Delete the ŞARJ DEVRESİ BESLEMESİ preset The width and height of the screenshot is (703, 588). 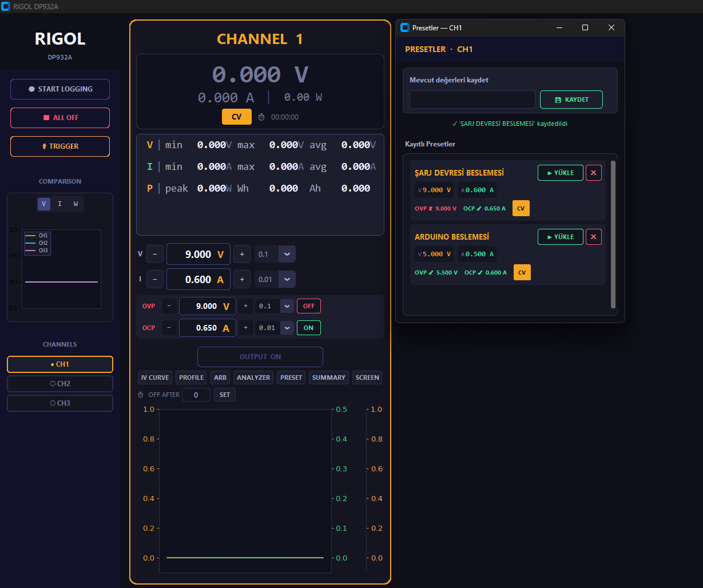(593, 173)
